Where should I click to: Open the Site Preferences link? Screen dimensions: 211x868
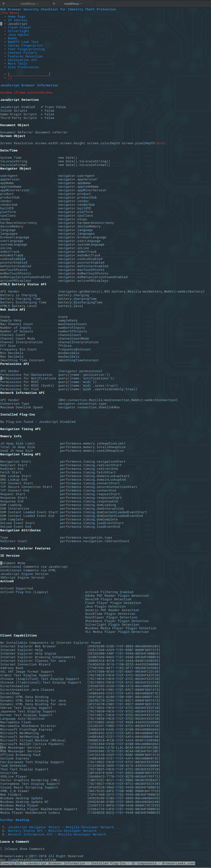(23, 67)
